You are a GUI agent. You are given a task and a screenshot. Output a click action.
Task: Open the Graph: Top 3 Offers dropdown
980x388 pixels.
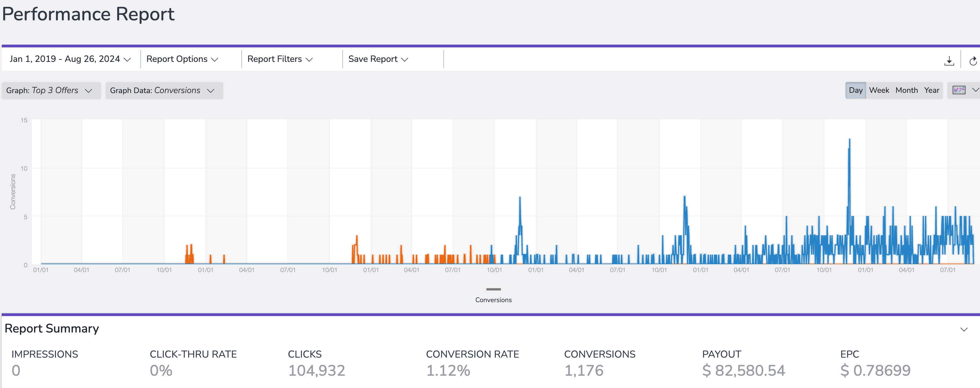pos(51,90)
